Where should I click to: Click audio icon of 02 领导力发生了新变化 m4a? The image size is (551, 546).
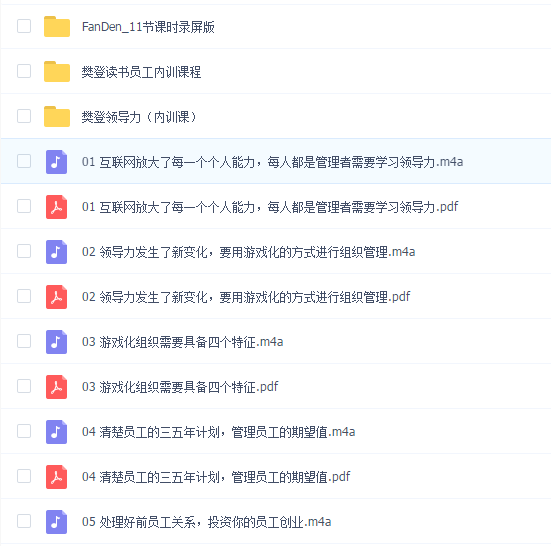click(x=56, y=252)
